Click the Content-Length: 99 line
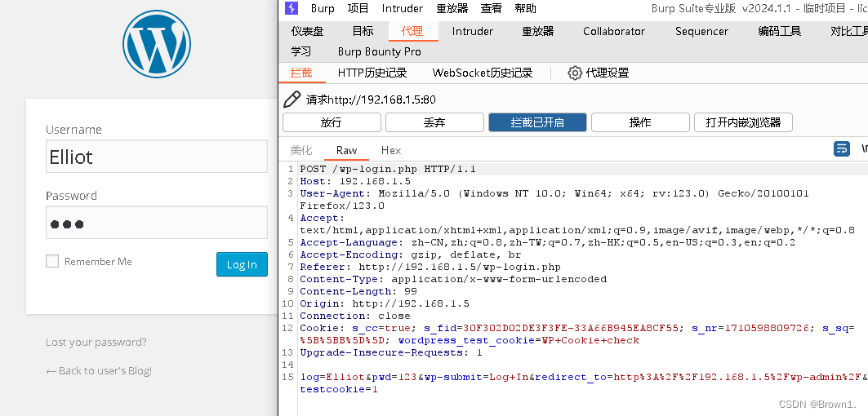This screenshot has width=868, height=416. [x=358, y=291]
